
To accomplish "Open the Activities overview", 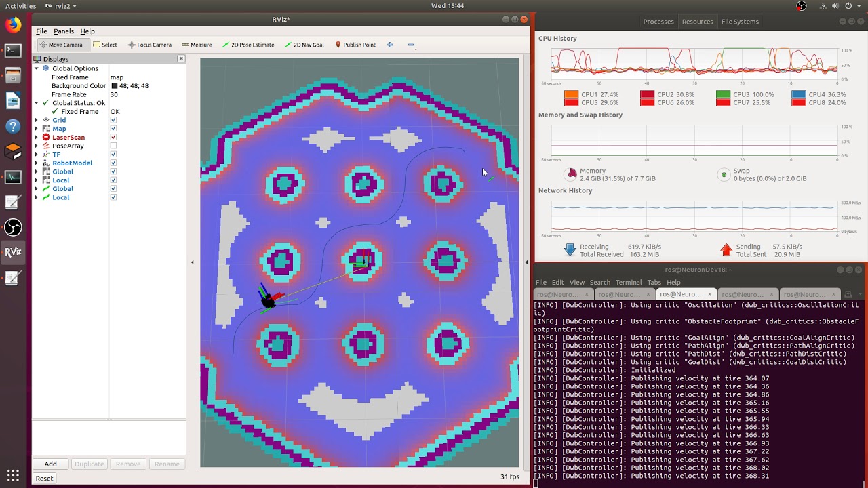I will pyautogui.click(x=21, y=6).
